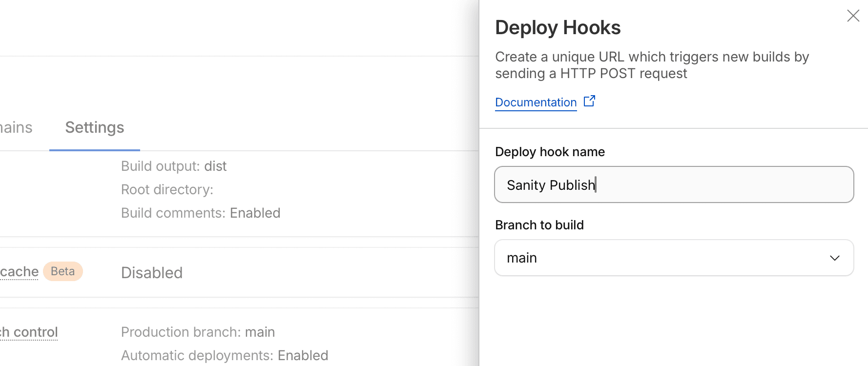The image size is (868, 366).
Task: Click the Branch control underlined label
Action: point(29,332)
